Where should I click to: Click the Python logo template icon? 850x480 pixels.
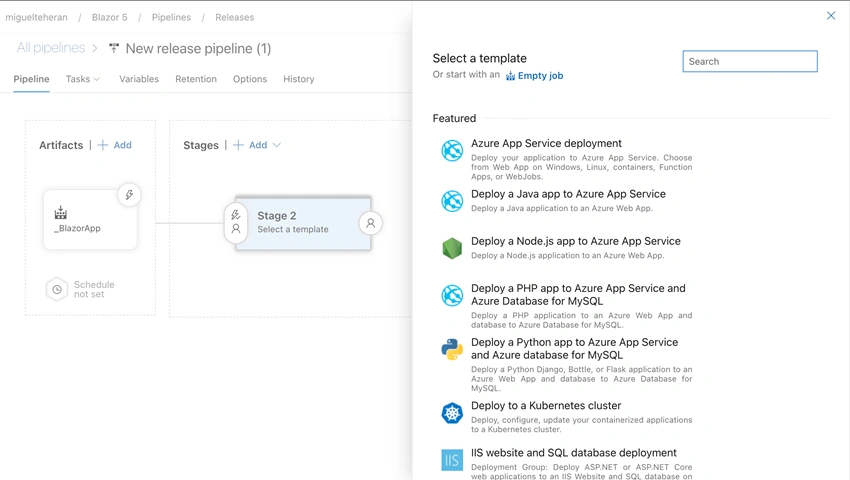point(452,349)
